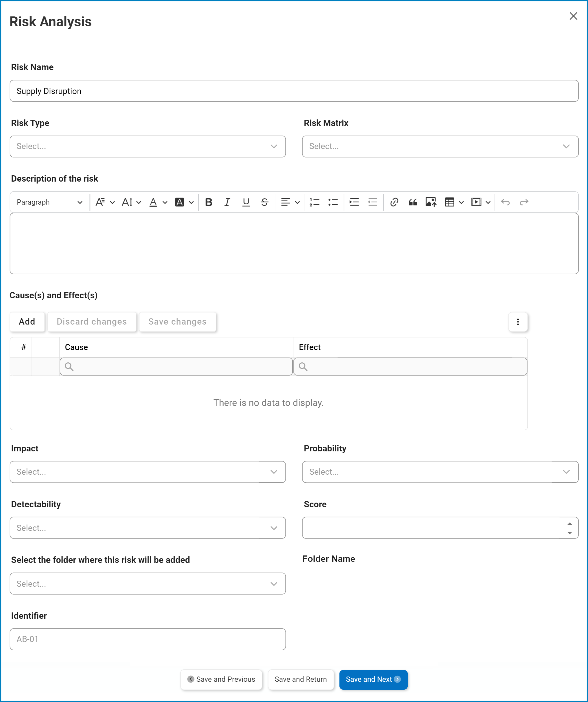The width and height of the screenshot is (588, 702).
Task: Open the Probability dropdown
Action: (x=440, y=472)
